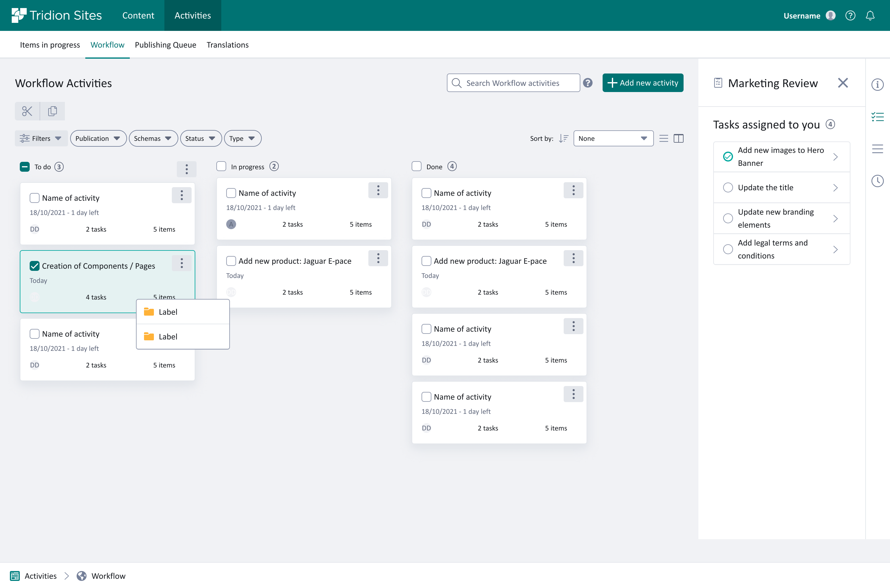Screen dimensions: 890x588
Task: Expand Schemas filter dropdown
Action: coord(153,138)
